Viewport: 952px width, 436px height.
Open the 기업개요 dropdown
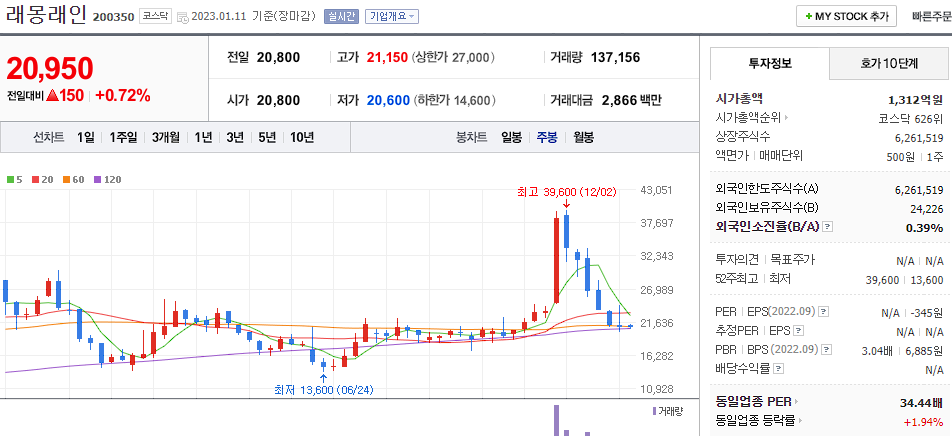(392, 16)
